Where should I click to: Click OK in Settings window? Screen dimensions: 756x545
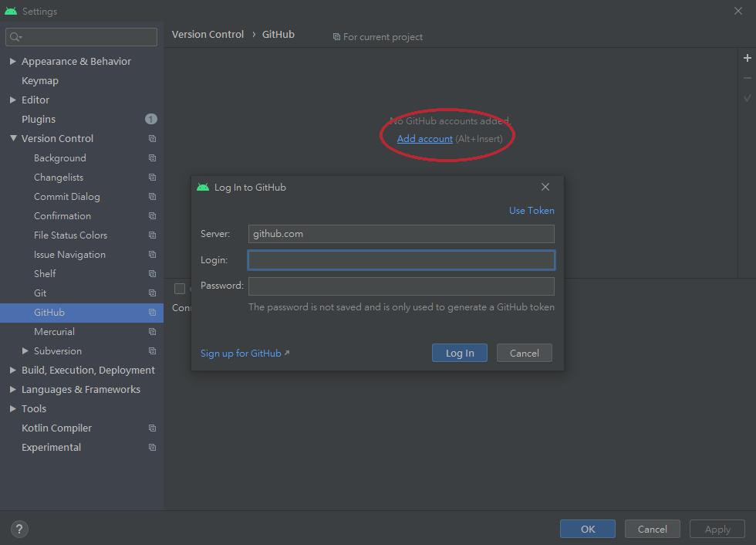587,529
